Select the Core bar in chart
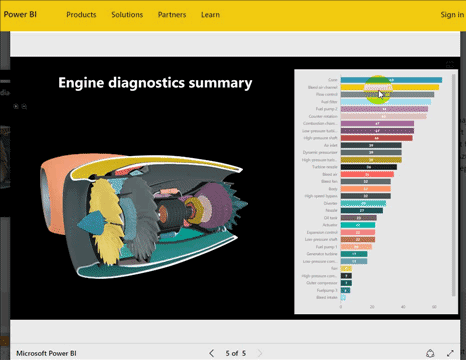The image size is (466, 360). pos(391,80)
